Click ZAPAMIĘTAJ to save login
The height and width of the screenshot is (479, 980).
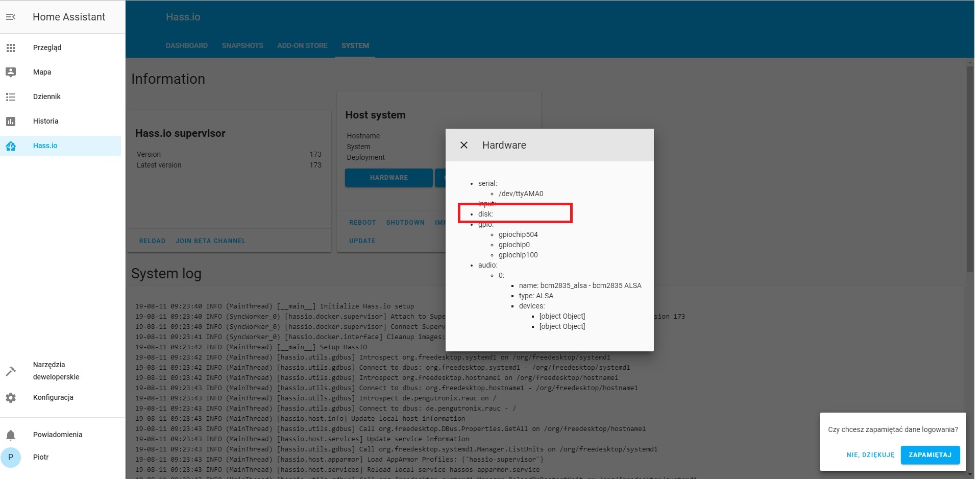930,455
